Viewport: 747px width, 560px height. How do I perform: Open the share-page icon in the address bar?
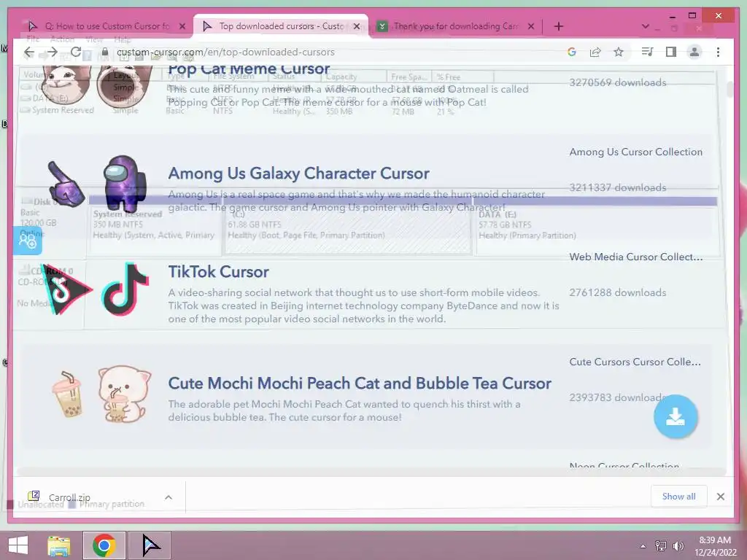(595, 52)
